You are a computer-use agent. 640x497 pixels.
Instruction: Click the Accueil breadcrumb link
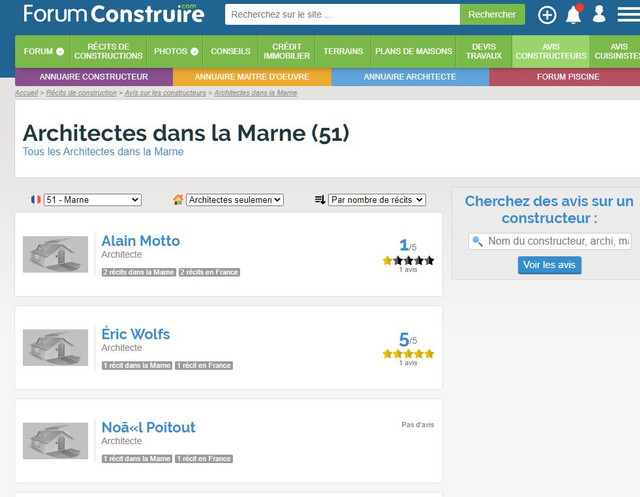(x=27, y=93)
